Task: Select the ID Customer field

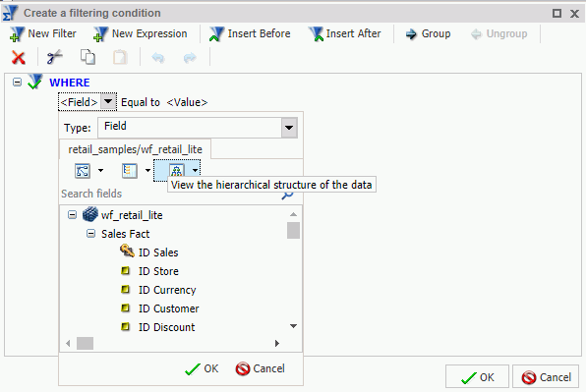Action: (168, 308)
